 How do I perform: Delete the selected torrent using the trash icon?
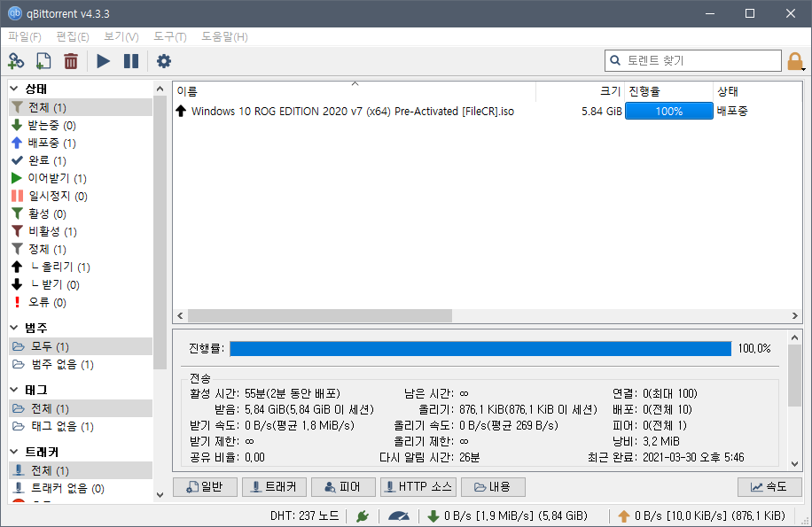(70, 61)
